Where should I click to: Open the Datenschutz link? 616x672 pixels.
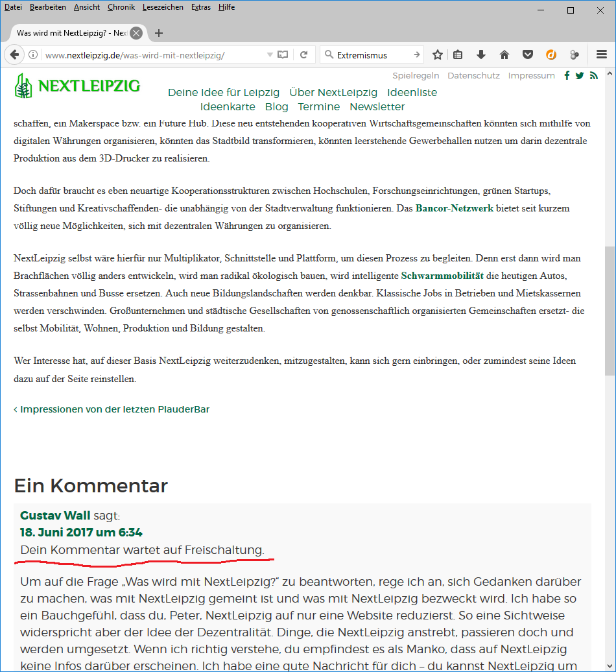(x=474, y=76)
